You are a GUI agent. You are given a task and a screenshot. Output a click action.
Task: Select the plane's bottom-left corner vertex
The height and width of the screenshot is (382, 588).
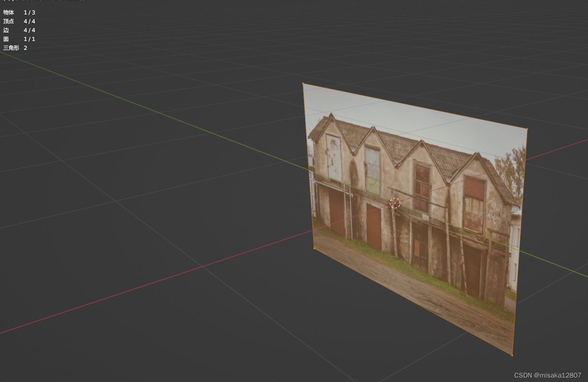tap(314, 248)
